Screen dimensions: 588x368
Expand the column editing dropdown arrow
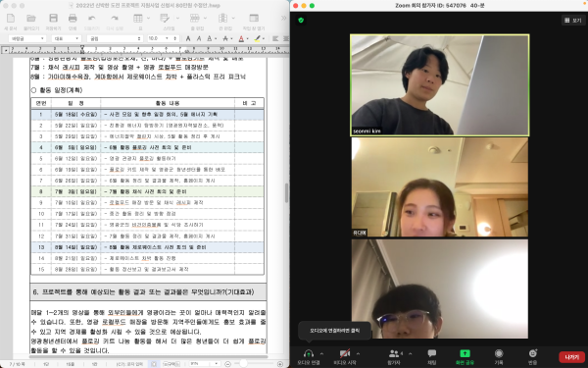(233, 18)
